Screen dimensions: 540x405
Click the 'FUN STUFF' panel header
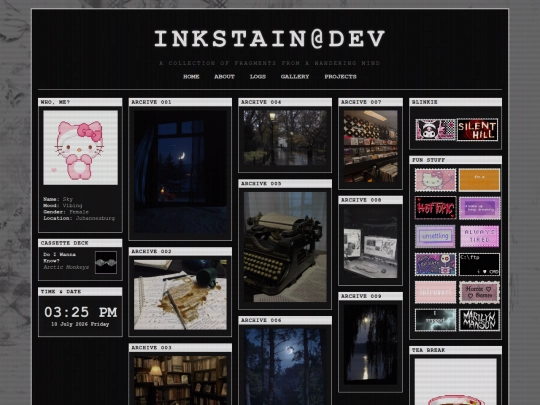[x=455, y=160]
